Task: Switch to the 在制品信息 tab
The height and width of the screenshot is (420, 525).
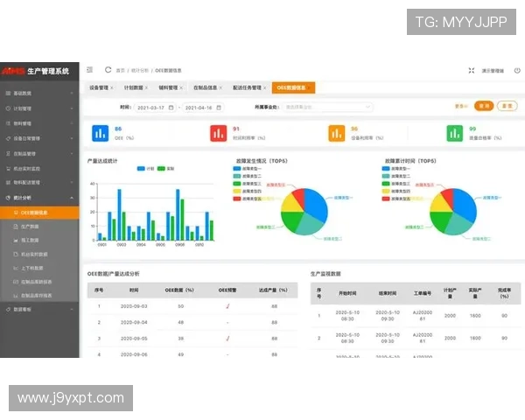Action: (x=205, y=87)
